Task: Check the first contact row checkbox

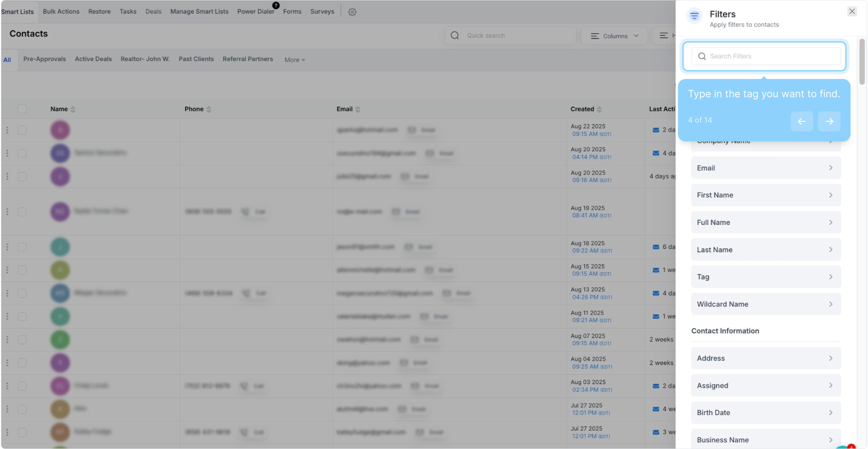Action: point(22,130)
